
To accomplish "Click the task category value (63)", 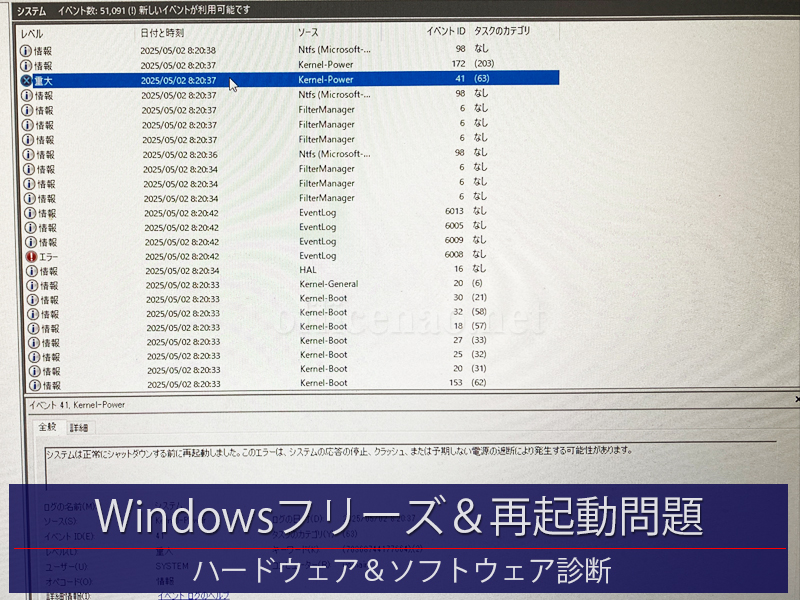I will tap(481, 78).
